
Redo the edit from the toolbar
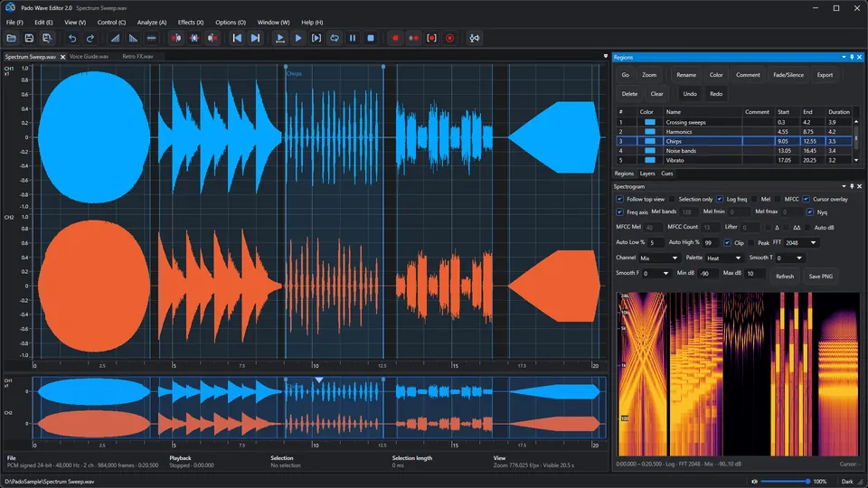[x=90, y=38]
